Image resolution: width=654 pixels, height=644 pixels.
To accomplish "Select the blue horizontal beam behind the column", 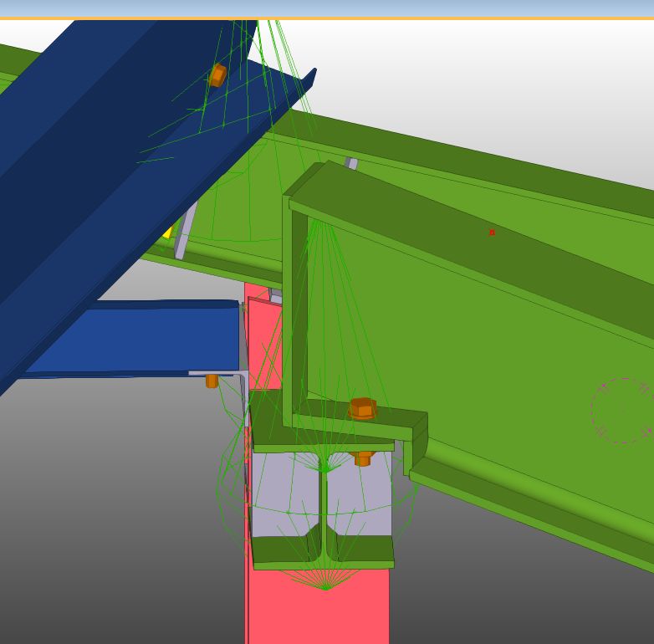I will point(134,339).
